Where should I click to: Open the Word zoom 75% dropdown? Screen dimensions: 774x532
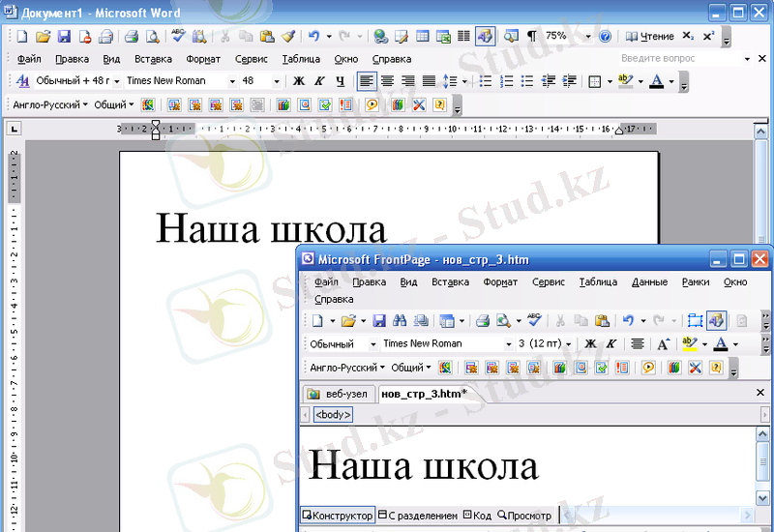587,36
